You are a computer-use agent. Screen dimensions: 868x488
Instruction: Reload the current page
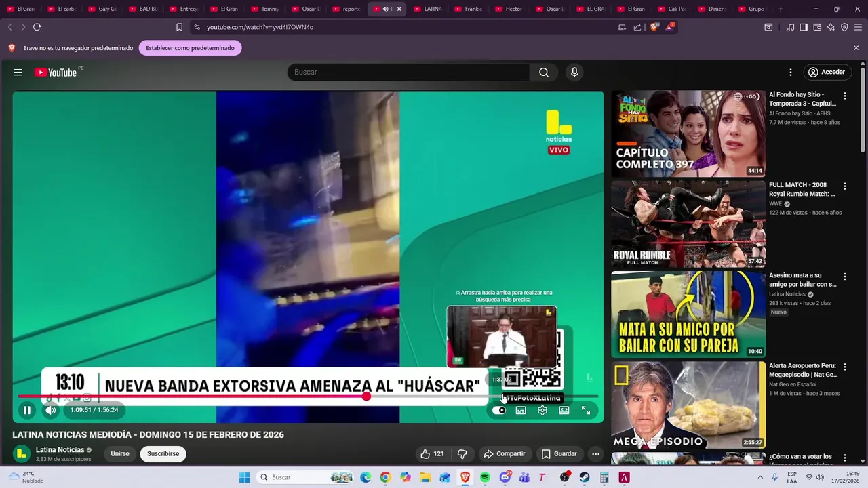[37, 27]
